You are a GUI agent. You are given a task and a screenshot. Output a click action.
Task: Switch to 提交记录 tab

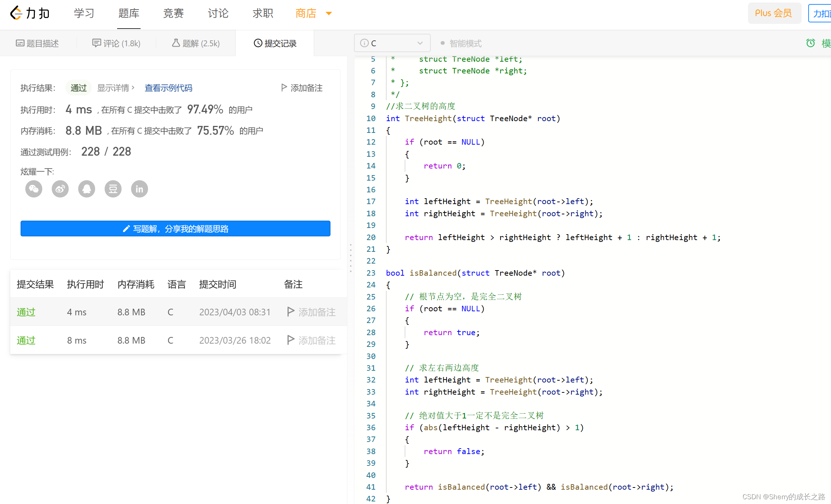point(275,44)
